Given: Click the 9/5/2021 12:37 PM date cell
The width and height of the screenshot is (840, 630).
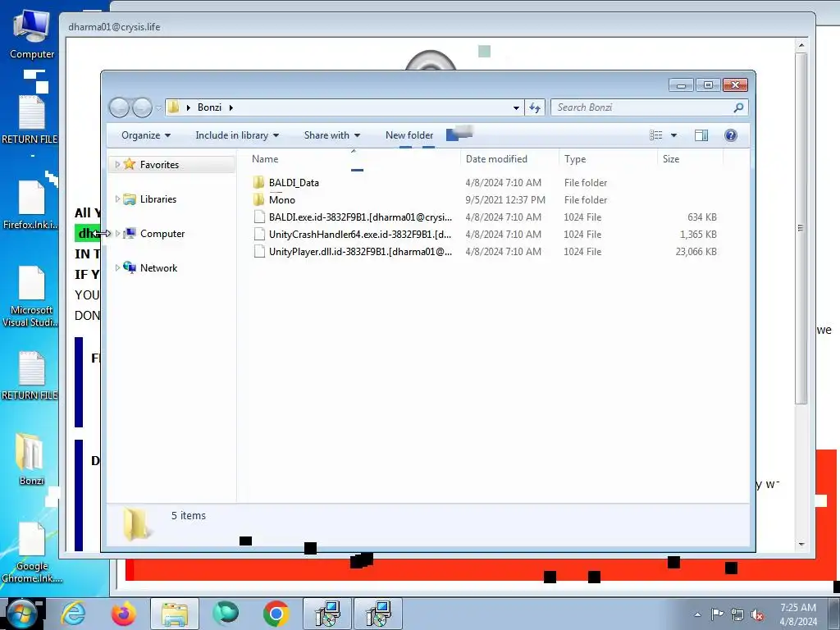Looking at the screenshot, I should pos(505,200).
